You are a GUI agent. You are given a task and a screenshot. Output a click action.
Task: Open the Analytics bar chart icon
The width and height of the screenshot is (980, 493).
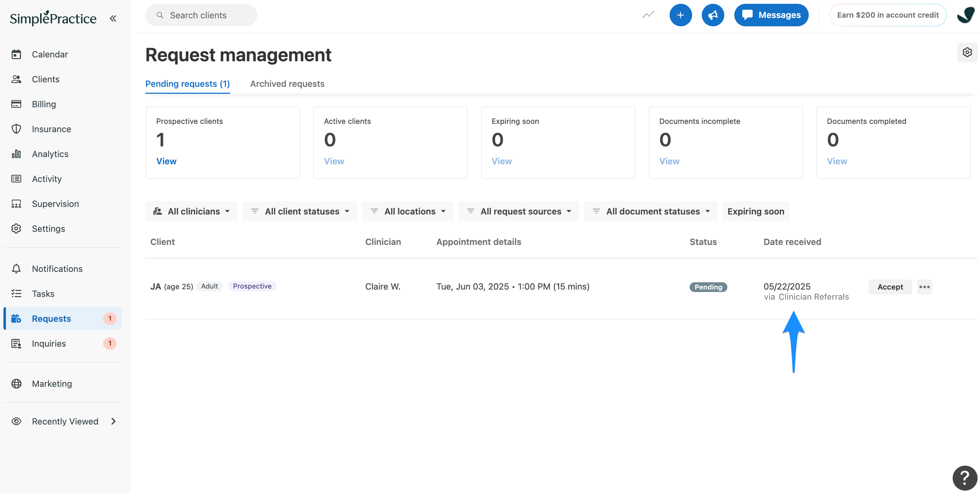tap(16, 154)
